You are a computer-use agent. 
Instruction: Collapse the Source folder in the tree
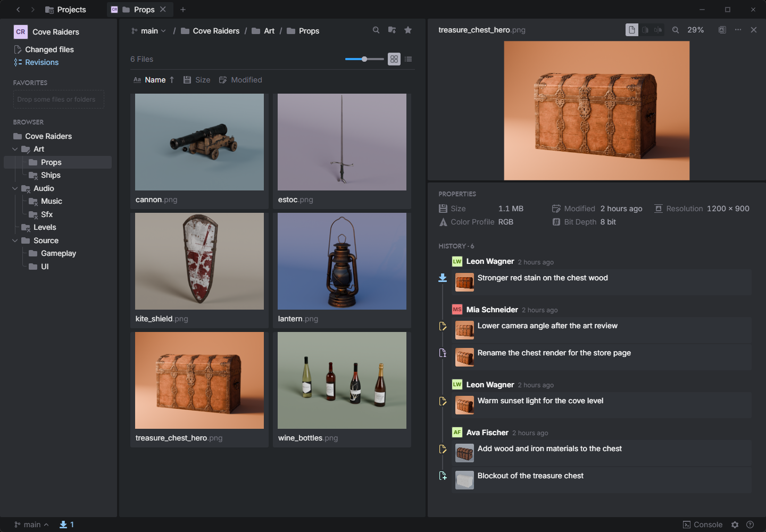(x=15, y=241)
